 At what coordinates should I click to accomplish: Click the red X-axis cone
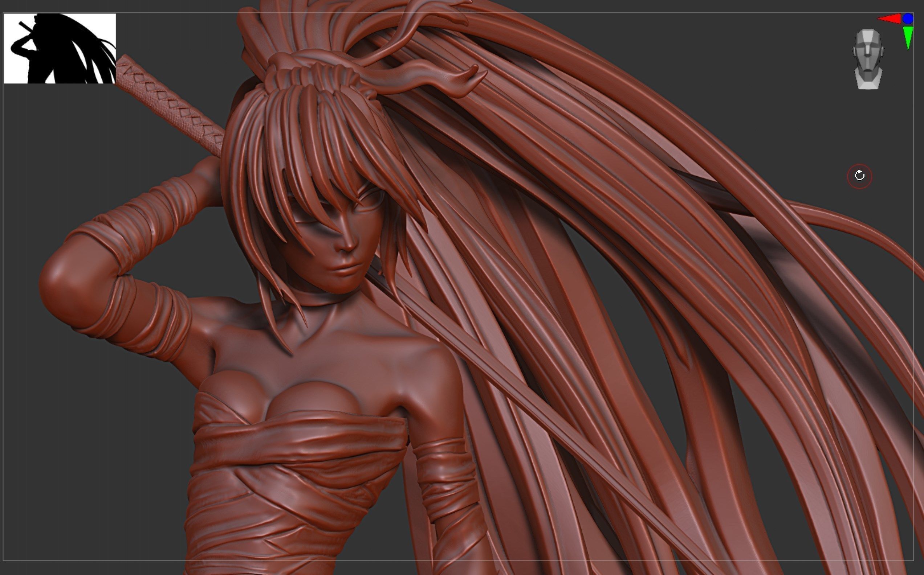click(889, 19)
